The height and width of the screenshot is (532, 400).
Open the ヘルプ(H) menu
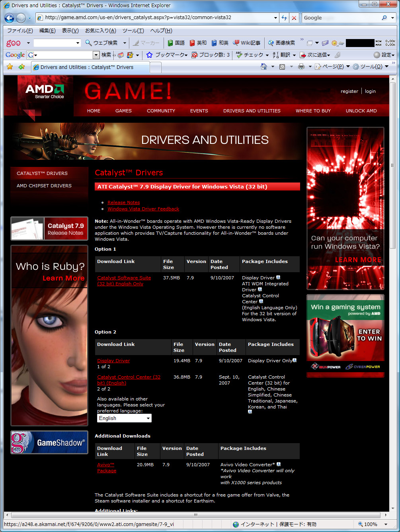[161, 31]
